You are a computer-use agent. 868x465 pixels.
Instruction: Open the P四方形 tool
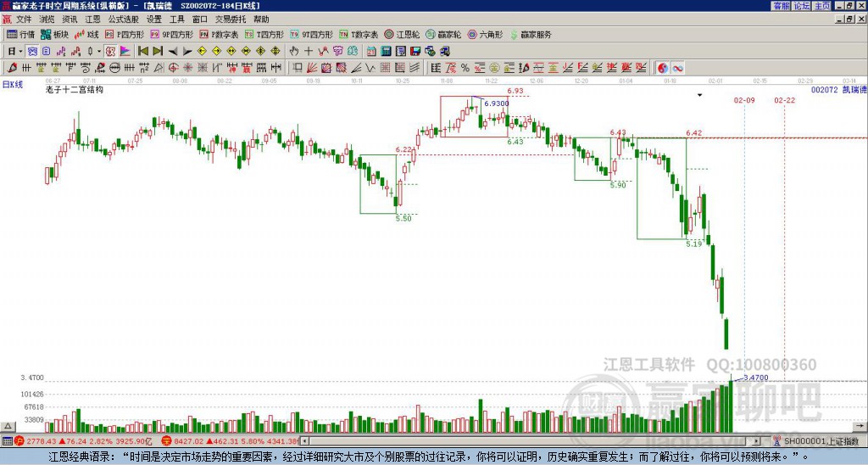click(125, 34)
